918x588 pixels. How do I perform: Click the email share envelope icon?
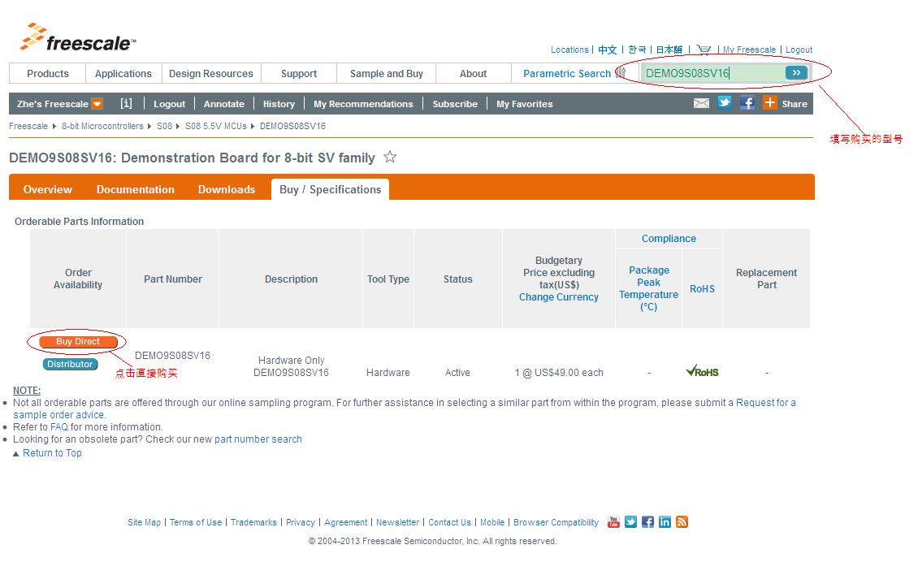(701, 104)
